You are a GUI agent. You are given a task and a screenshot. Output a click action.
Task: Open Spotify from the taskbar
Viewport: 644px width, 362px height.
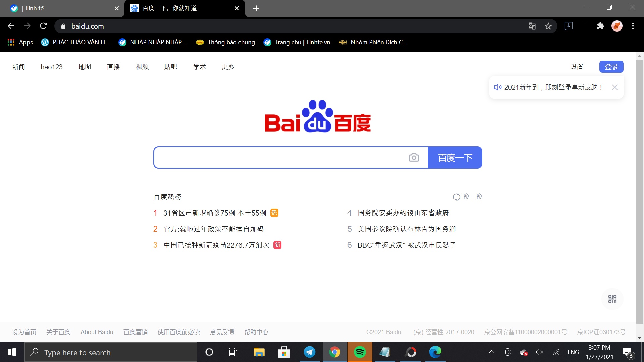[360, 352]
